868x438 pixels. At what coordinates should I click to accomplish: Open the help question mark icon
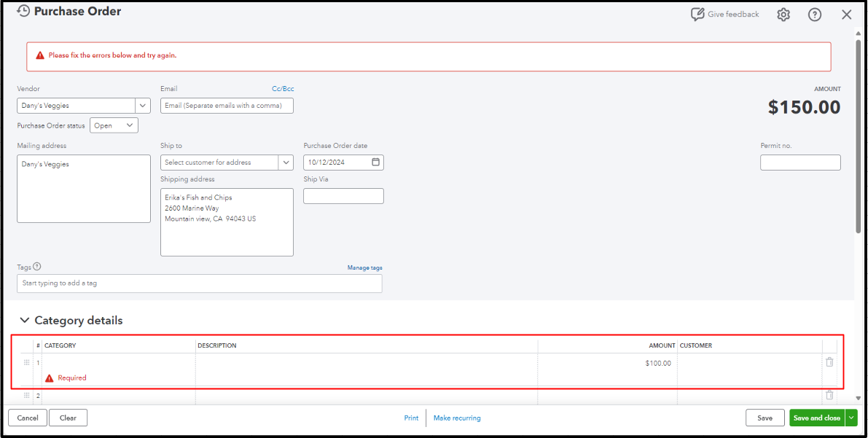pos(815,15)
